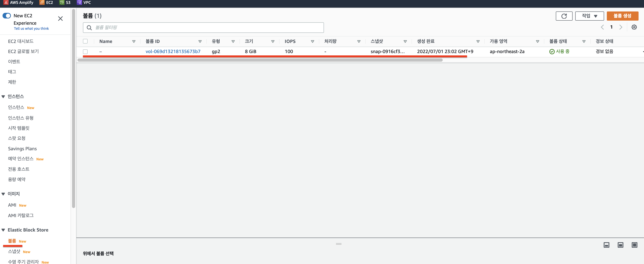Click the refresh volumes icon button
The width and height of the screenshot is (644, 264).
click(x=564, y=16)
